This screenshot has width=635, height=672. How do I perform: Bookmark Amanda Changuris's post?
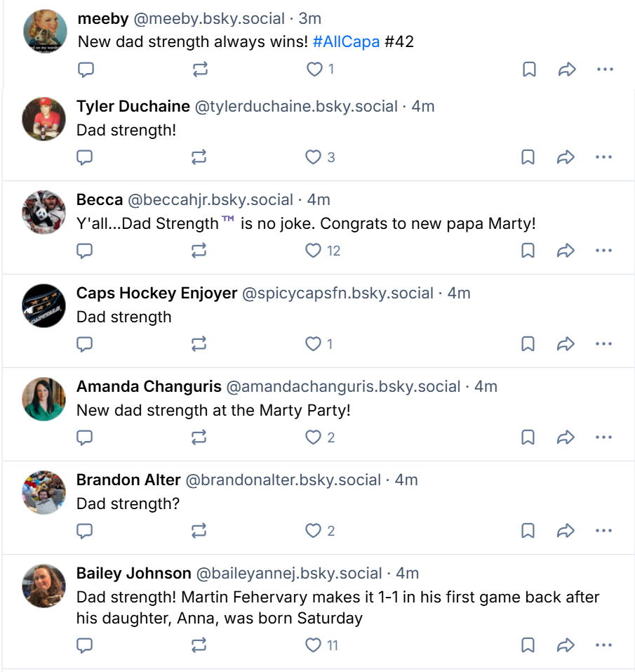tap(528, 437)
